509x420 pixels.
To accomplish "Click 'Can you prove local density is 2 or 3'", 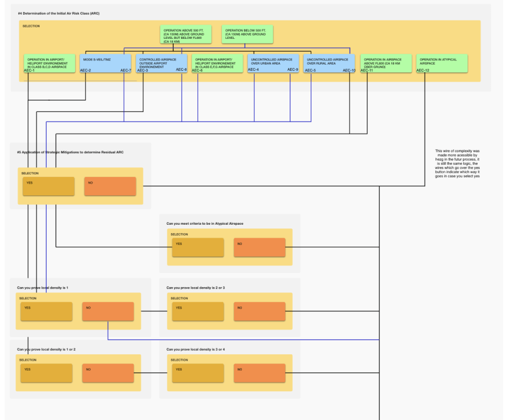I will click(196, 288).
